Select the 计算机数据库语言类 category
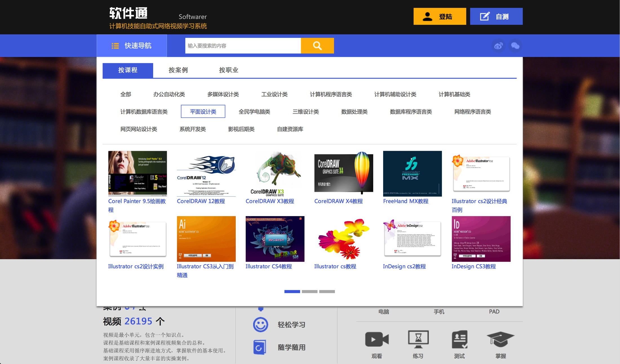This screenshot has height=364, width=620. [x=144, y=112]
